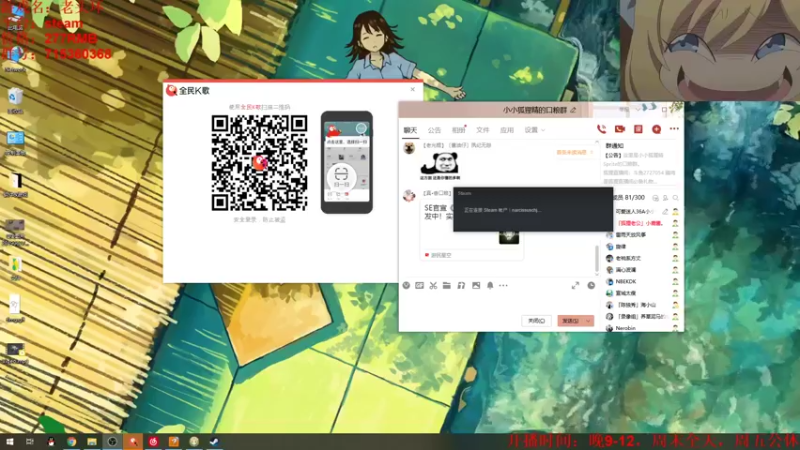
Task: Click the 小小狐狸精的口粮群 group title
Action: 535,110
